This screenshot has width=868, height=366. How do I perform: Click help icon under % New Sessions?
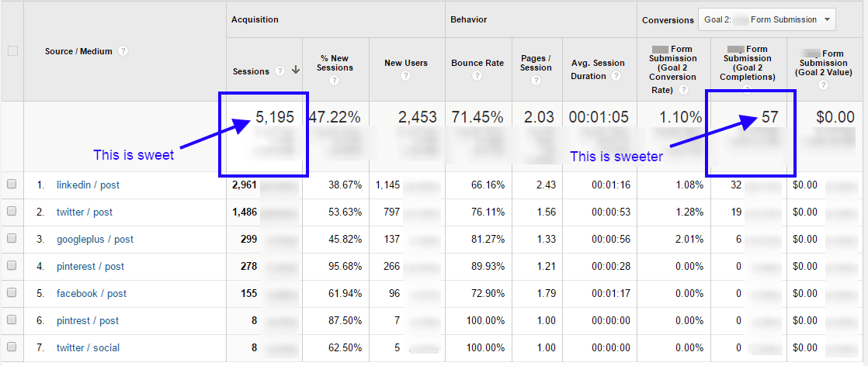tap(335, 80)
